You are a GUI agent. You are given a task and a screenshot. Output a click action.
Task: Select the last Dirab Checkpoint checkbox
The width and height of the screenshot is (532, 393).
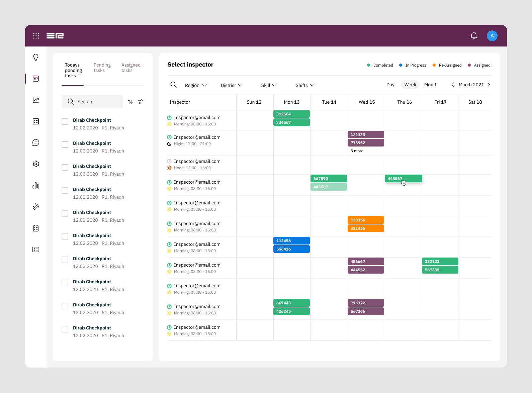click(65, 329)
